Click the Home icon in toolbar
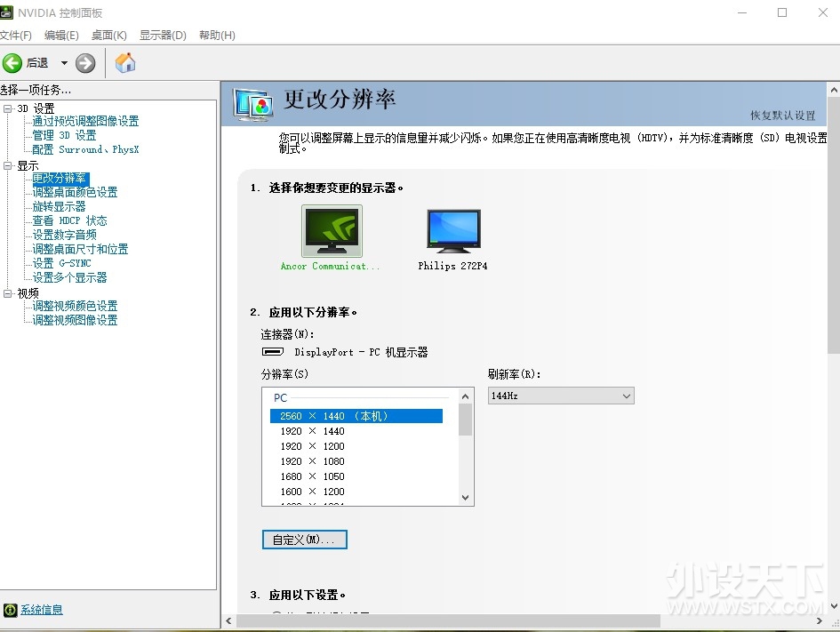840x632 pixels. [125, 62]
